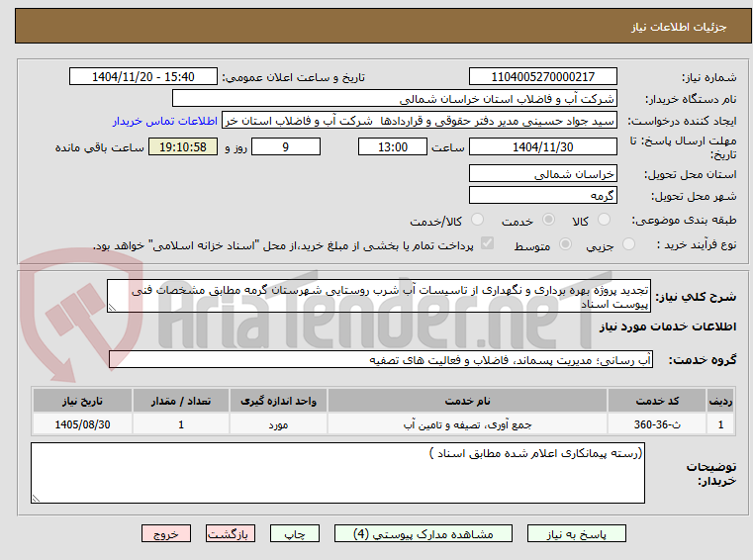Screen dimensions: 753x560
Task: Open مشاهده مدارک پیوستی (4) attachments
Action: (x=424, y=533)
